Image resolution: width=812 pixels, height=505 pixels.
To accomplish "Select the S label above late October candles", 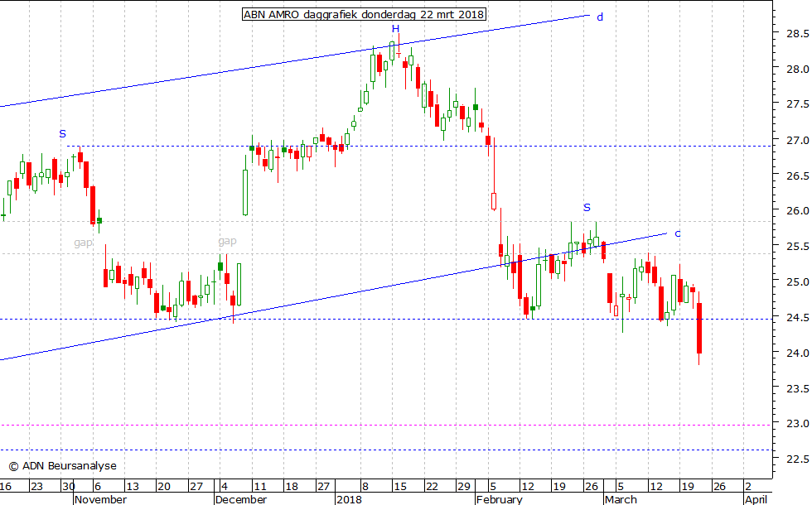I will (63, 133).
